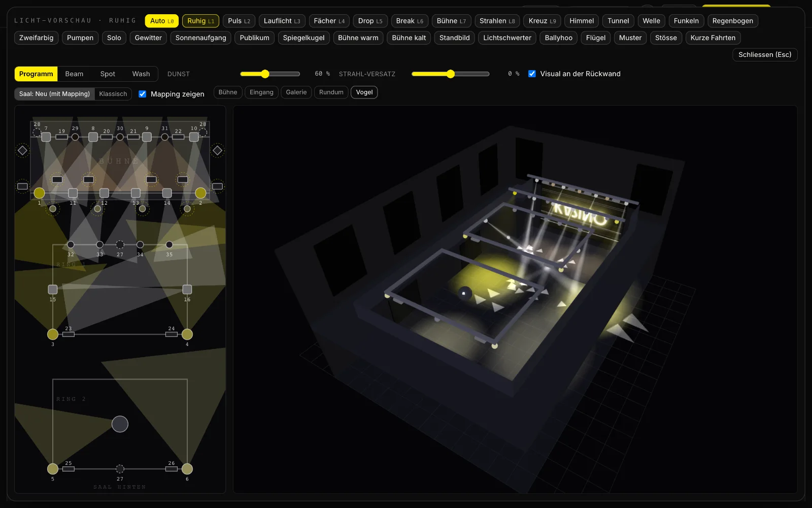Viewport: 812px width, 508px height.
Task: Select Saal: Neu (mit Mapping) layout
Action: coord(54,94)
